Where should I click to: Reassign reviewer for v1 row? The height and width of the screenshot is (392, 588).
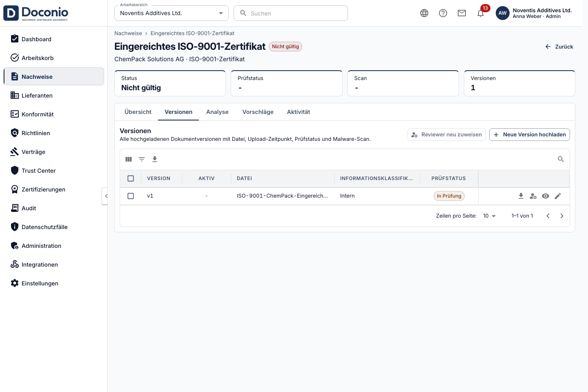pos(533,196)
